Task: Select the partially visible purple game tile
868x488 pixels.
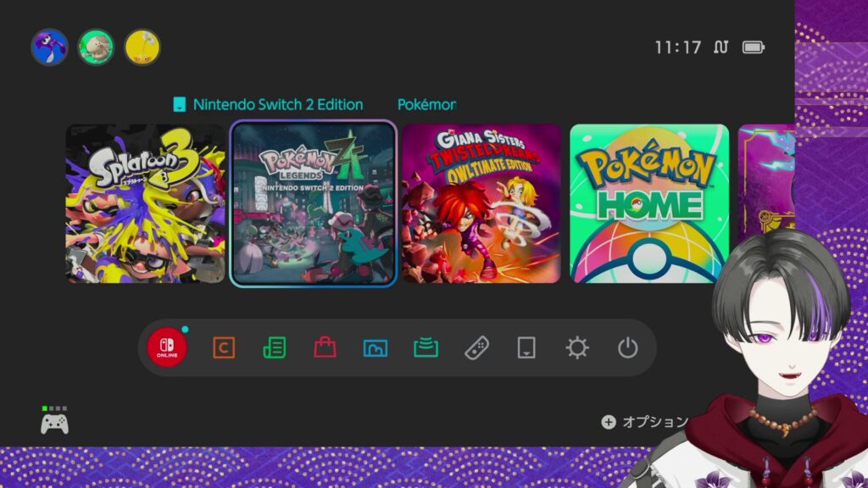Action: click(x=765, y=182)
